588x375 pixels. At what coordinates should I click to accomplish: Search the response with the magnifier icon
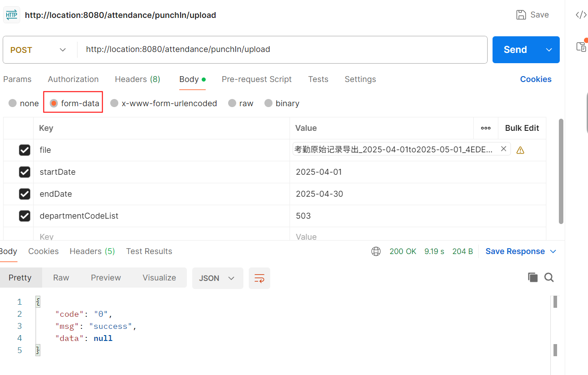point(549,277)
